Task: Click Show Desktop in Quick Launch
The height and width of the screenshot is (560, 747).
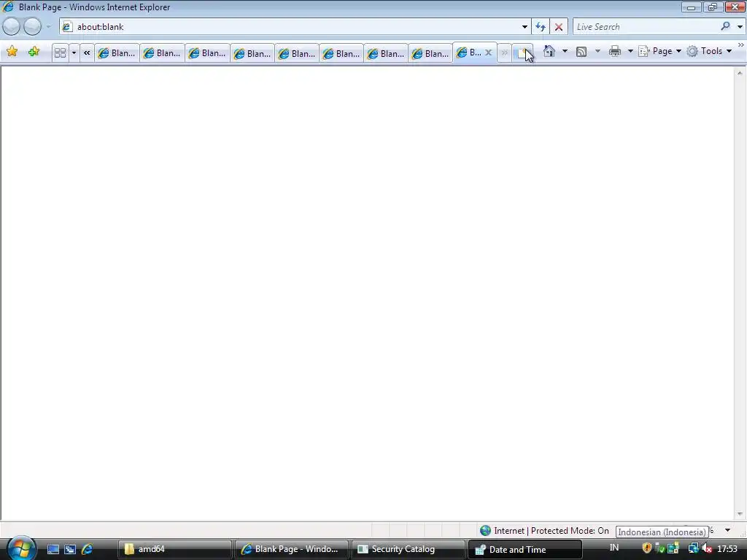Action: [53, 550]
